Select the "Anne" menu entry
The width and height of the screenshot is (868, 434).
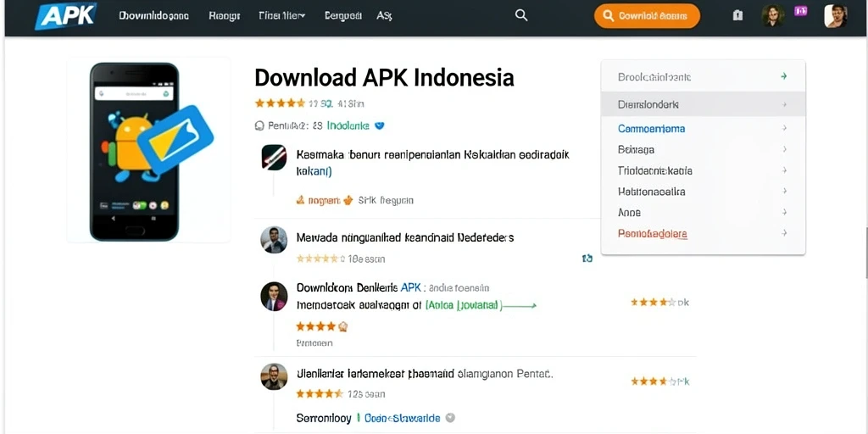click(630, 213)
